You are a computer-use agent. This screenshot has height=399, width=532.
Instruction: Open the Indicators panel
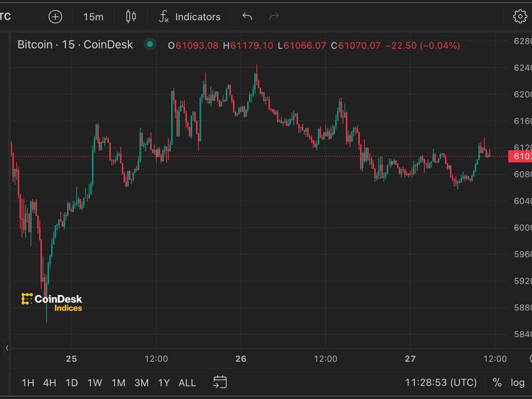[190, 17]
